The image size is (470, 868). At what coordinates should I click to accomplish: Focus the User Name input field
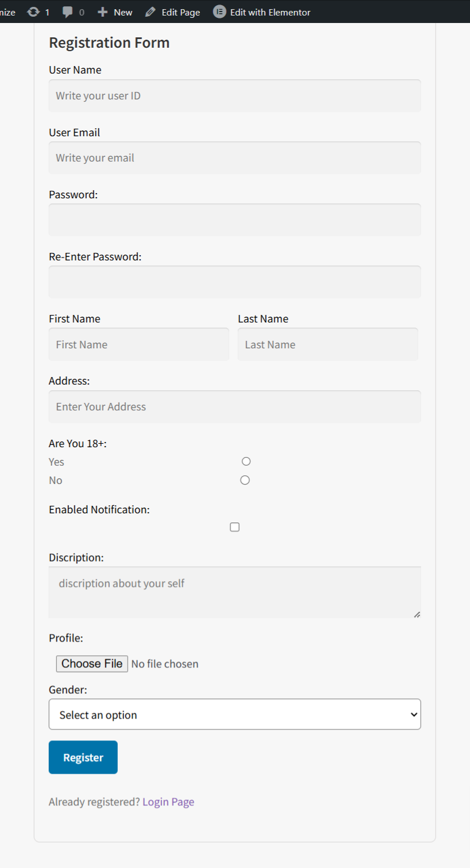coord(234,96)
